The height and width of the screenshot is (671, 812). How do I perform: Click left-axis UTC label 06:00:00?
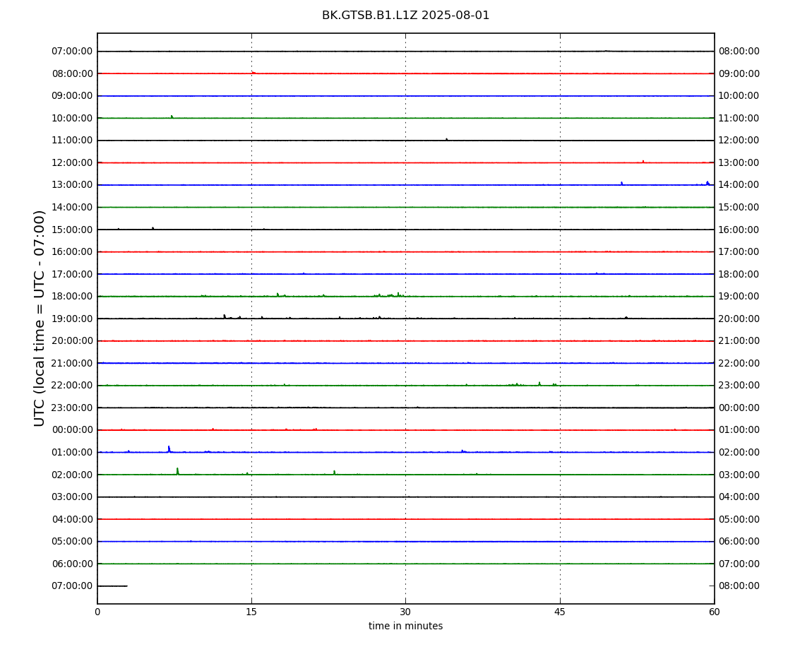[72, 564]
